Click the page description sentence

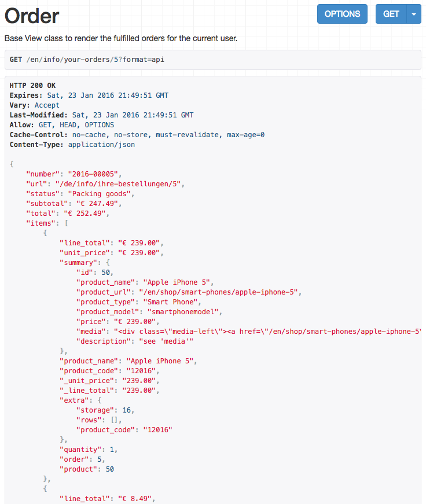(x=121, y=38)
